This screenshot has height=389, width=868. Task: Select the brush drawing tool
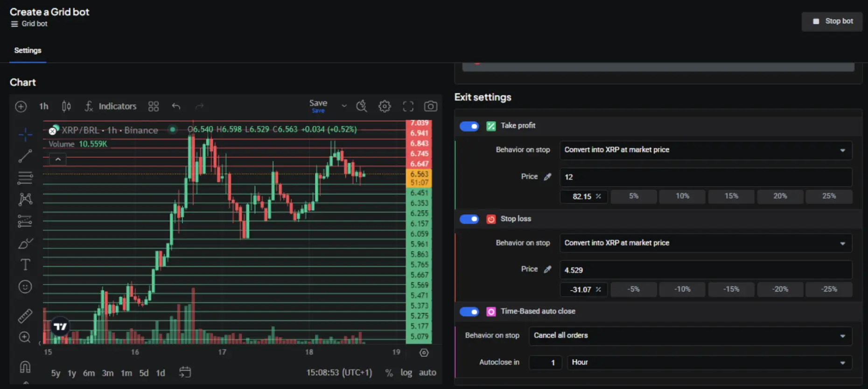click(25, 243)
